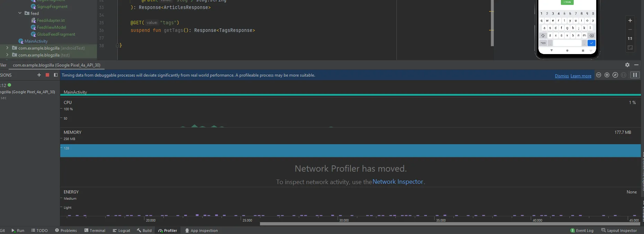Screen dimensions: 644x234
Task: Zoom in the profiler timeline
Action: coord(607,75)
